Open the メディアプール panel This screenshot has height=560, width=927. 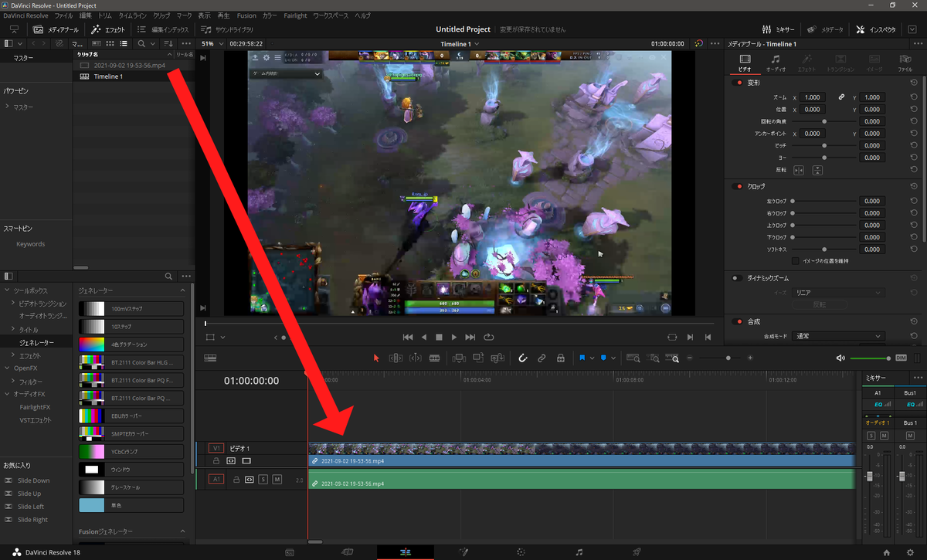(56, 29)
